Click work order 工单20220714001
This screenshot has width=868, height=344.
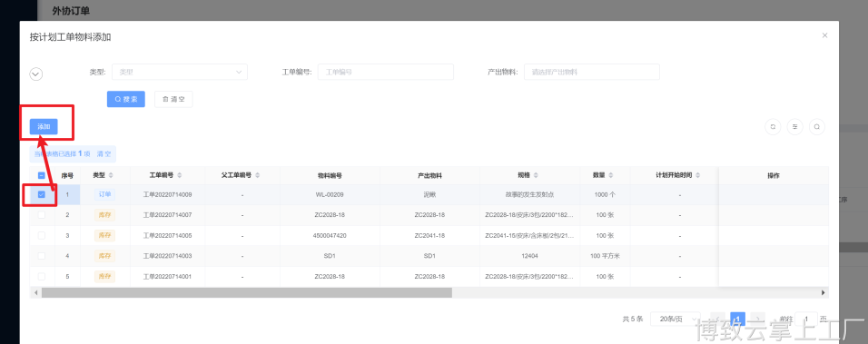pos(167,277)
